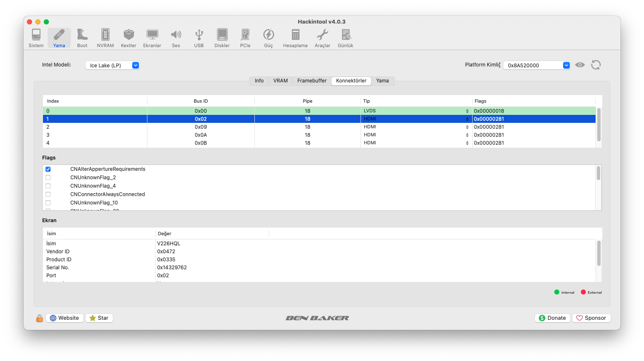644x361 pixels.
Task: Change connector type of LVDS row
Action: (467, 111)
